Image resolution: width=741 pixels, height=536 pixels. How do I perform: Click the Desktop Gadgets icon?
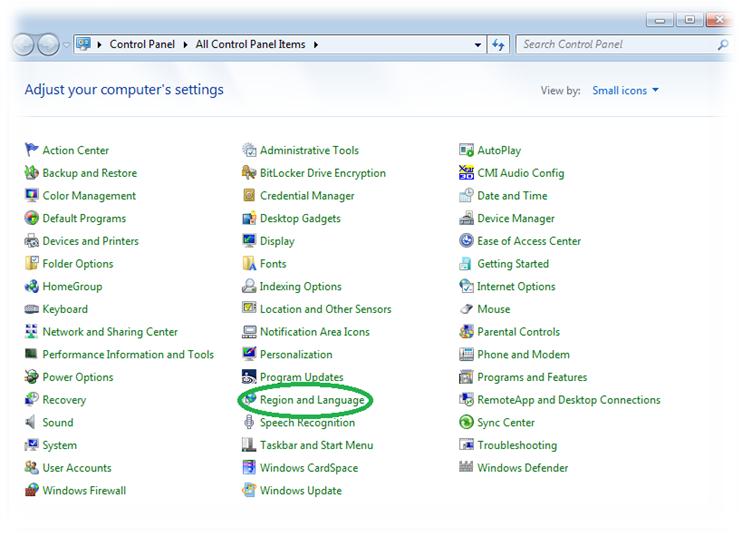(x=249, y=218)
